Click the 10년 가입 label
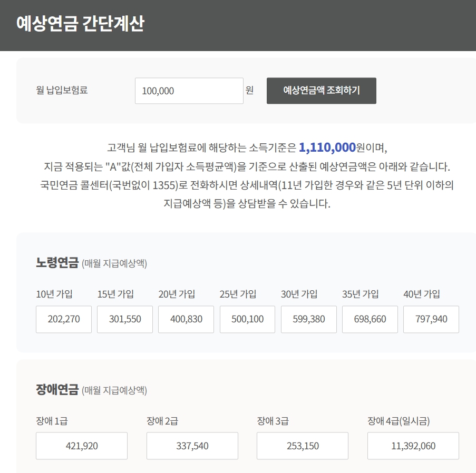This screenshot has width=476, height=473. tap(54, 294)
